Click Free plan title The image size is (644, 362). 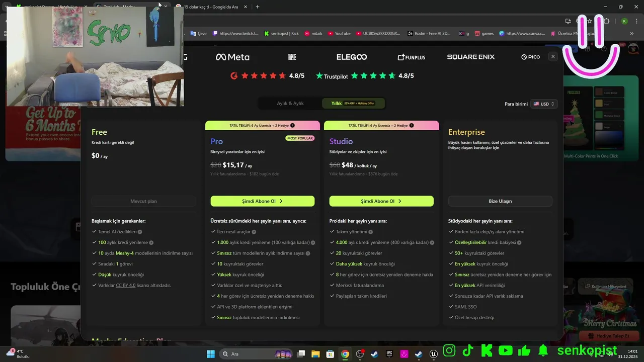[99, 132]
